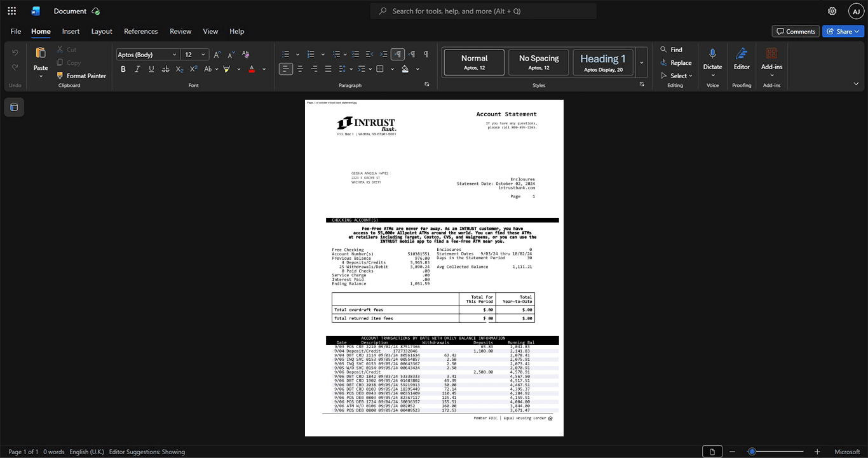The width and height of the screenshot is (868, 458).
Task: Center align the text
Action: tap(300, 69)
